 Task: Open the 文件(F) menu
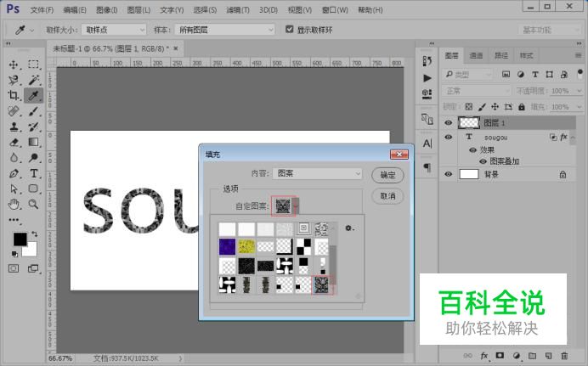click(x=42, y=10)
